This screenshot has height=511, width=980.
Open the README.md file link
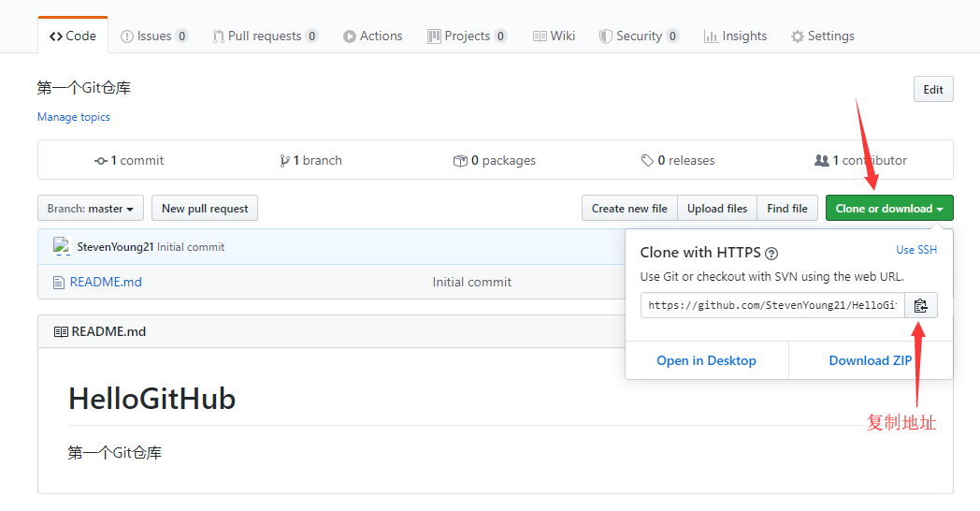pyautogui.click(x=106, y=282)
